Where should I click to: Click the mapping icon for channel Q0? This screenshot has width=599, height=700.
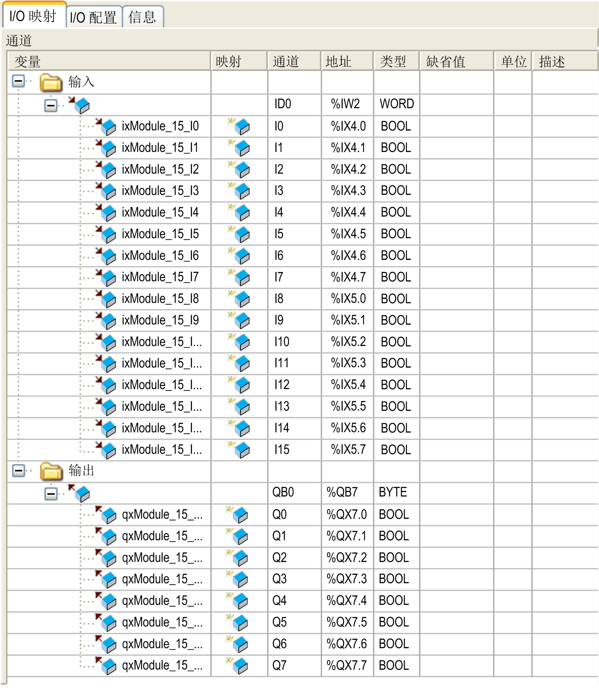[x=238, y=515]
